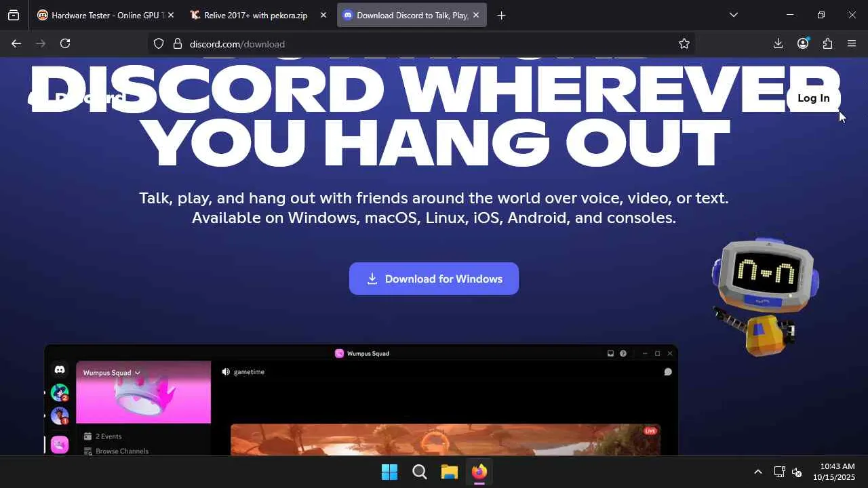Click the Log In button
The image size is (868, 488).
pyautogui.click(x=814, y=98)
